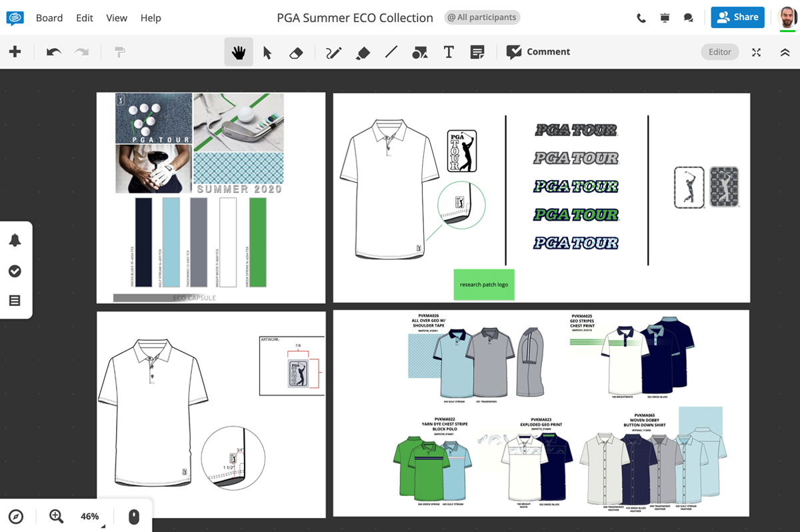The width and height of the screenshot is (800, 532).
Task: Select the arrow Select tool
Action: (x=267, y=52)
